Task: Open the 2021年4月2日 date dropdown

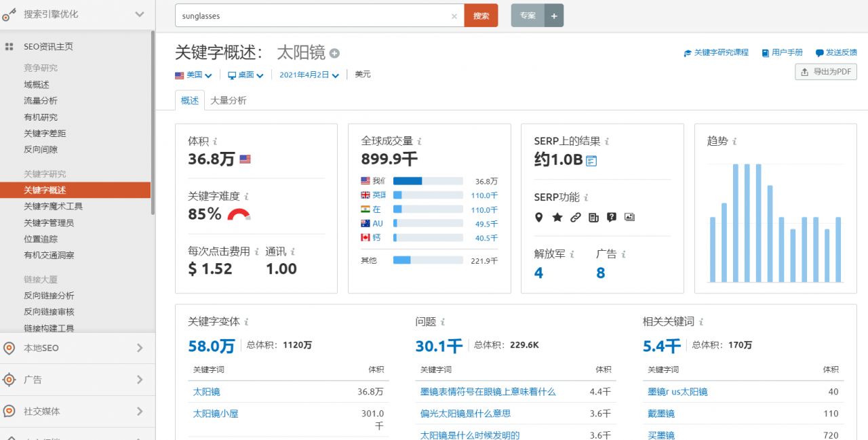Action: tap(309, 75)
